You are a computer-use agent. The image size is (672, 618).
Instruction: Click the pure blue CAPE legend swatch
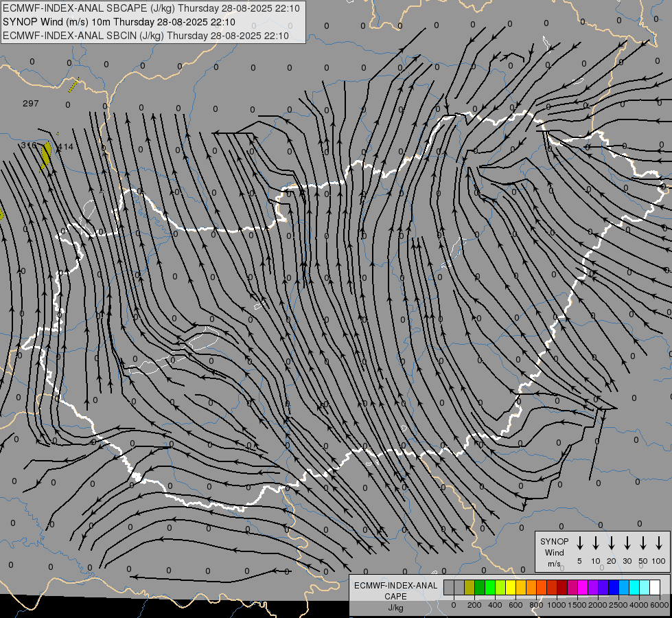(613, 587)
